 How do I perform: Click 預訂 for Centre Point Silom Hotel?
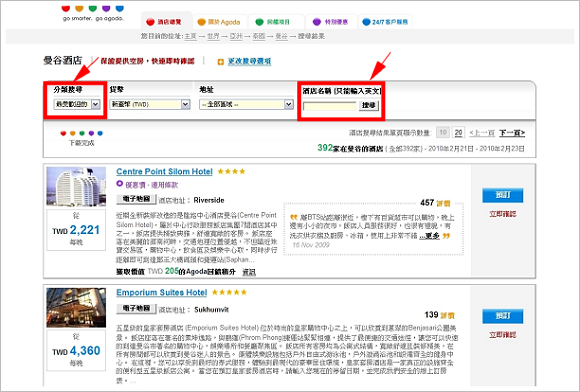coord(502,195)
